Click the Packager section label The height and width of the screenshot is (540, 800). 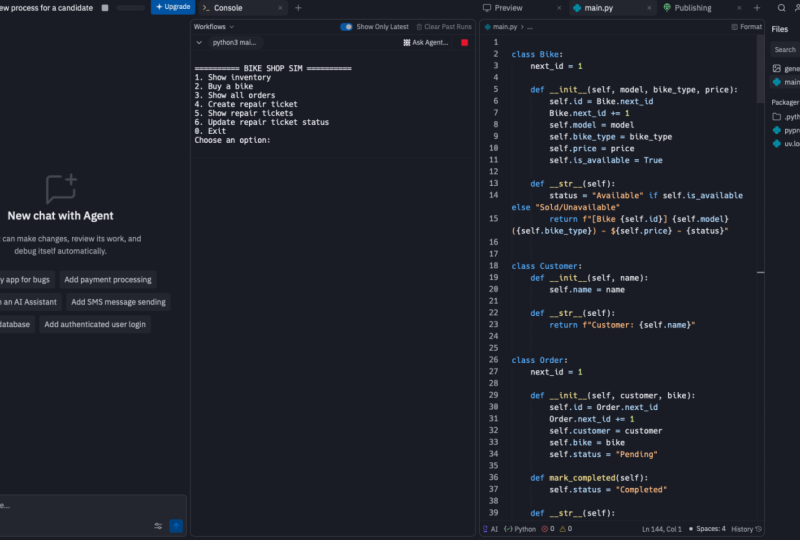click(785, 102)
